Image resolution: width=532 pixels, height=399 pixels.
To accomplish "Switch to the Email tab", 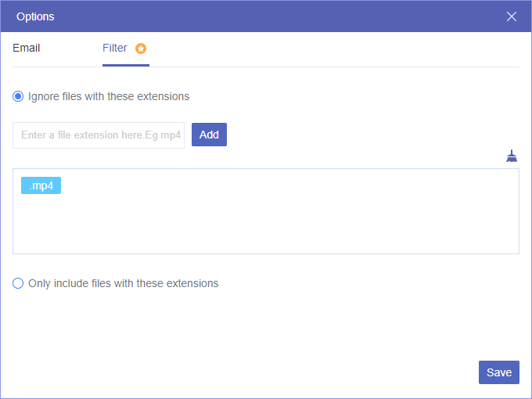I will [27, 48].
